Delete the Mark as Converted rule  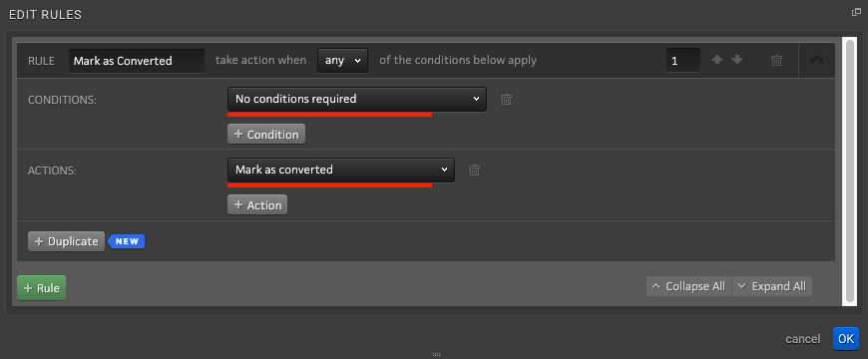point(776,60)
